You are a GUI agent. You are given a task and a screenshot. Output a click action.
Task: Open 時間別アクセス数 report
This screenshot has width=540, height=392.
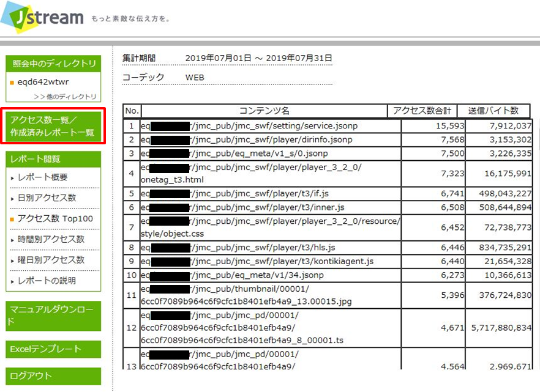click(51, 239)
